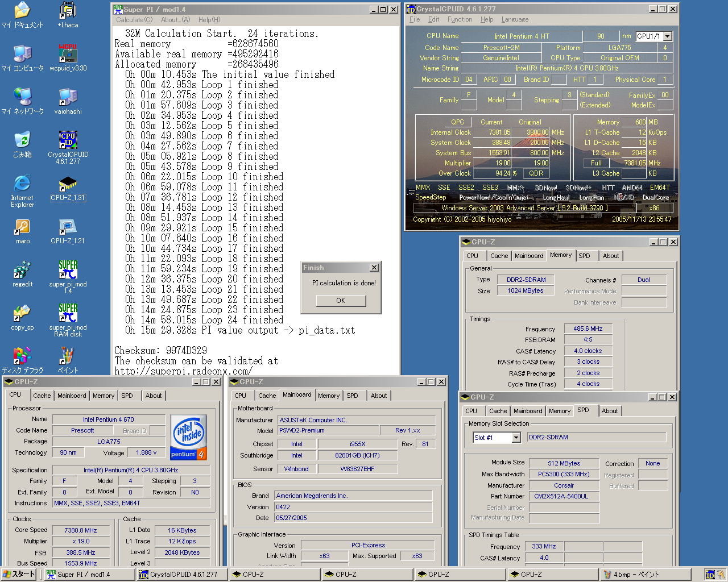
Task: Expand the Slot #1 memory slot dropdown
Action: coord(516,437)
